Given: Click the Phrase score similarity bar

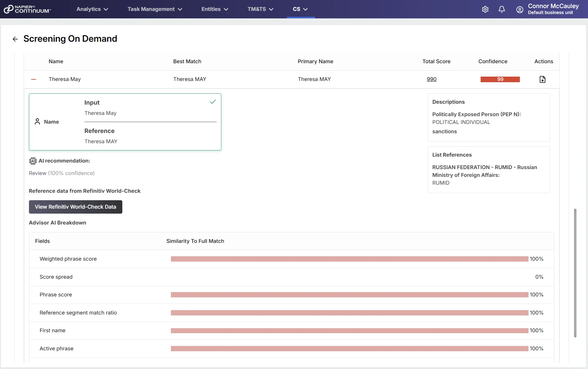Looking at the screenshot, I should 349,295.
